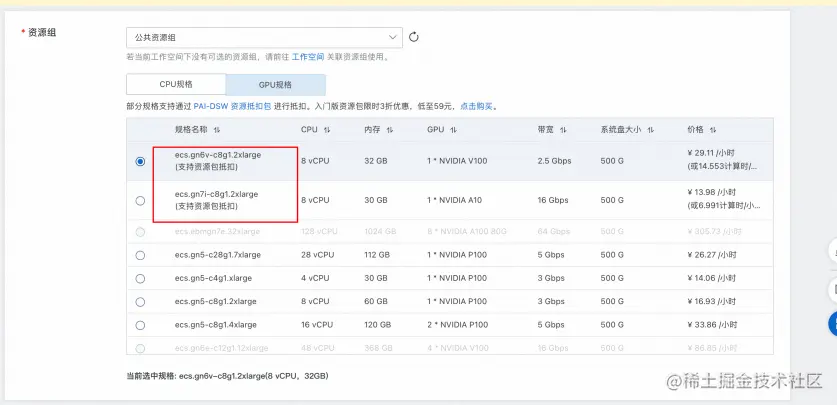Choose disabled ecs.ebmgn7e.32xlarge radio button
This screenshot has width=837, height=405.
[x=140, y=232]
